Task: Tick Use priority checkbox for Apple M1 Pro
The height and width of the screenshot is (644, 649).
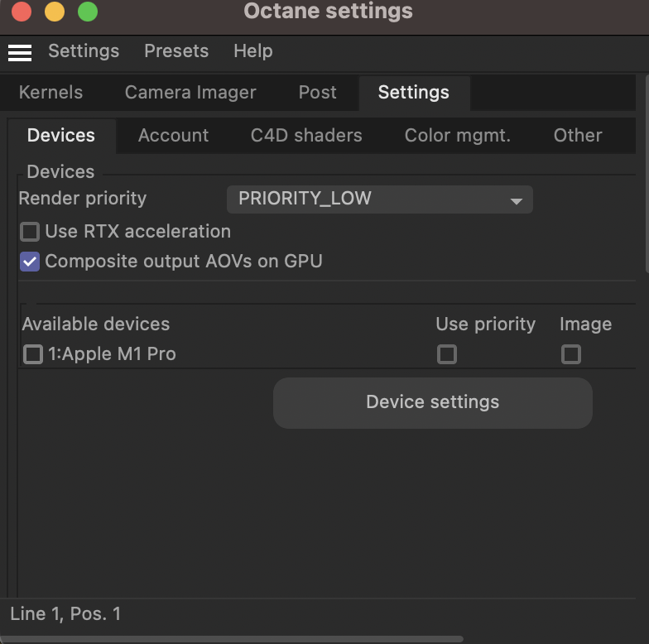Action: 447,354
